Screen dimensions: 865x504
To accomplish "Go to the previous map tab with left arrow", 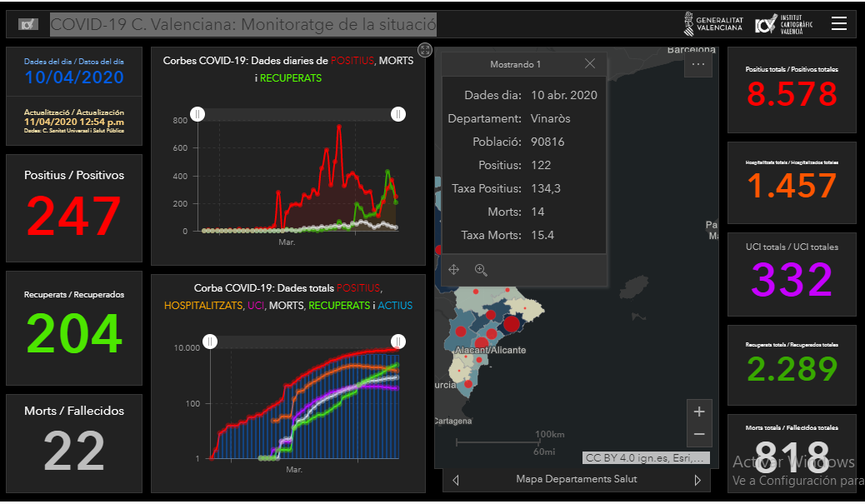I will (x=456, y=480).
